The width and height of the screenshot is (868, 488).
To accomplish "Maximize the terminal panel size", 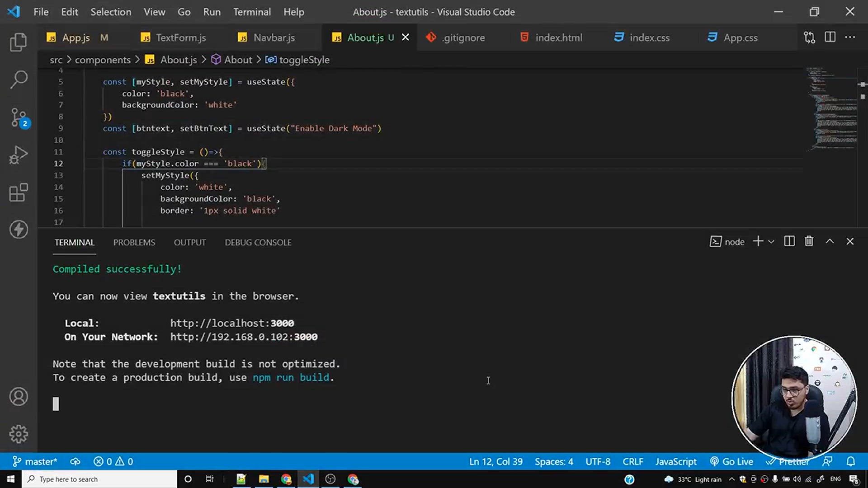I will click(x=830, y=242).
